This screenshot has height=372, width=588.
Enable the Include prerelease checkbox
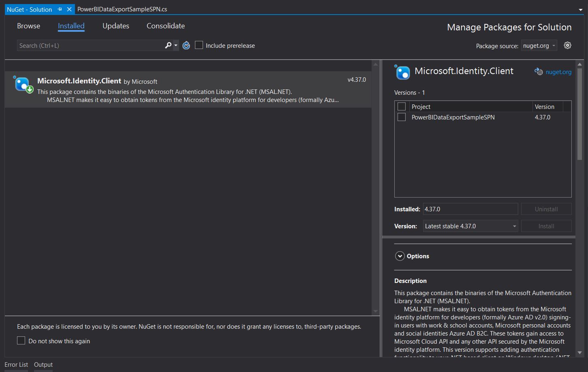[199, 45]
